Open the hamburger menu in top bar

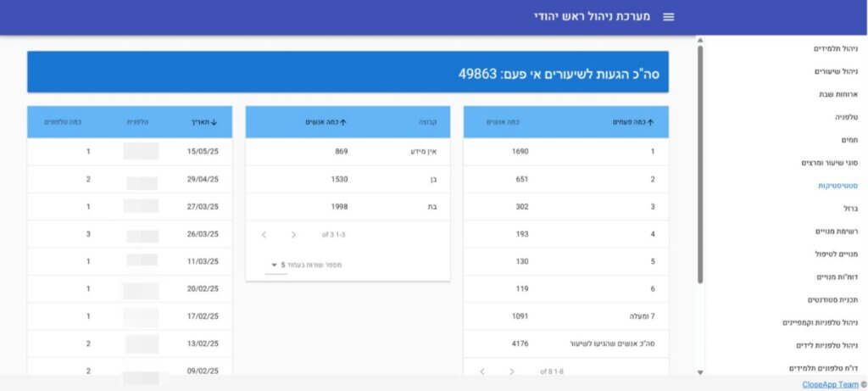pyautogui.click(x=669, y=17)
